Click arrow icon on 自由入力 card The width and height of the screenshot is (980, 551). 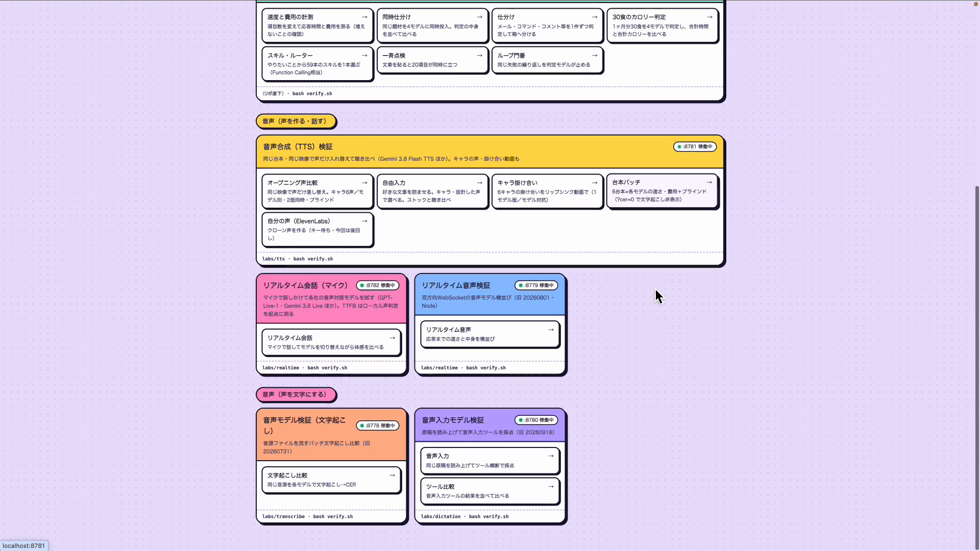coord(479,183)
